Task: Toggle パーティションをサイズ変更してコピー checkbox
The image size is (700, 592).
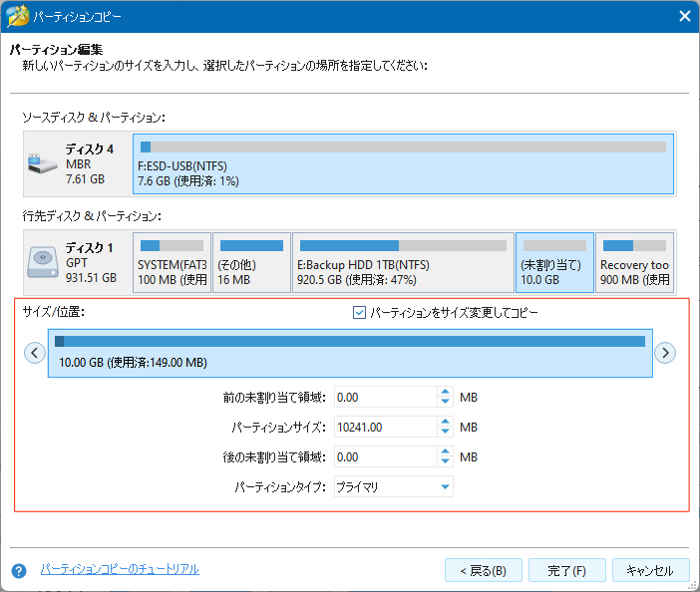Action: [x=360, y=313]
